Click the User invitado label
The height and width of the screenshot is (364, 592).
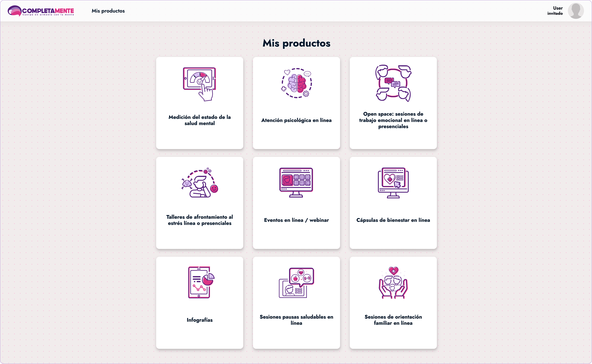coord(555,11)
